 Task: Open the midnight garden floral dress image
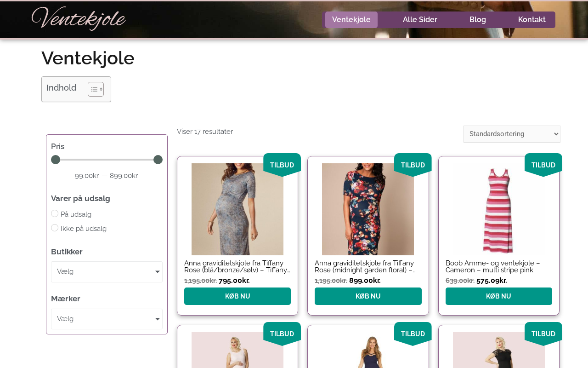[x=368, y=209]
